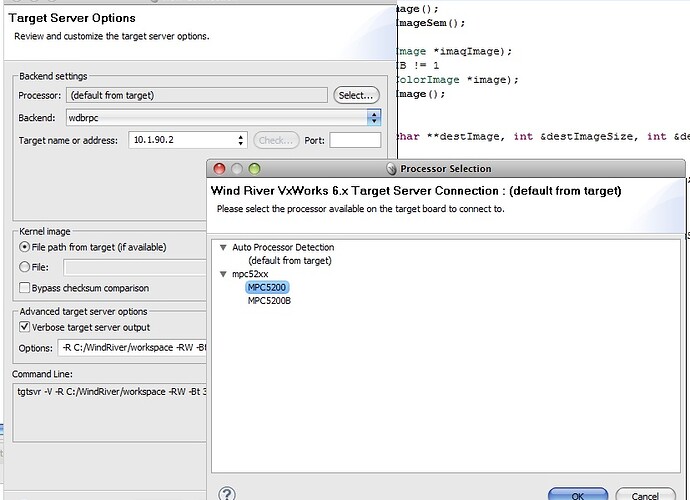Image resolution: width=690 pixels, height=500 pixels.
Task: Click the Command Line text area
Action: (x=110, y=412)
